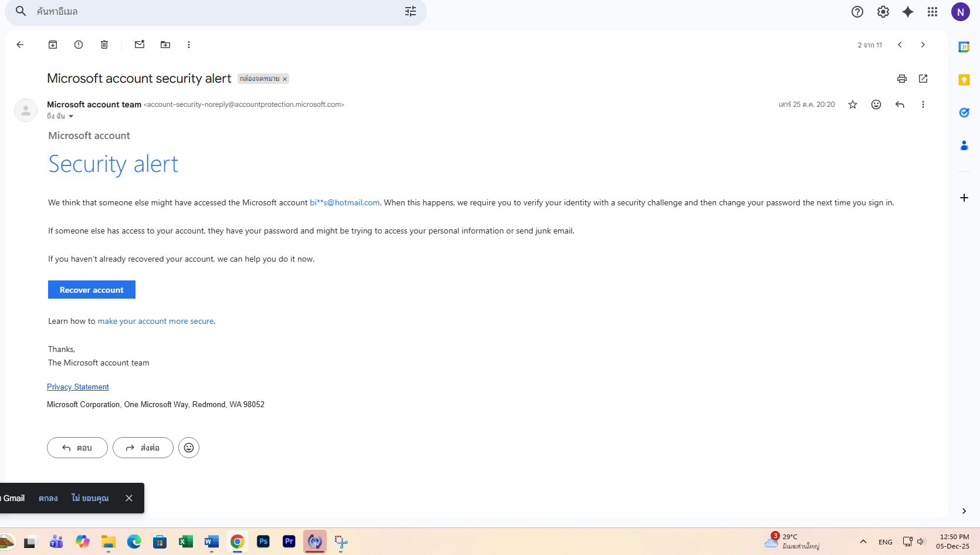The image size is (980, 555).
Task: Click the 2 จาก 11 message counter
Action: coord(870,45)
